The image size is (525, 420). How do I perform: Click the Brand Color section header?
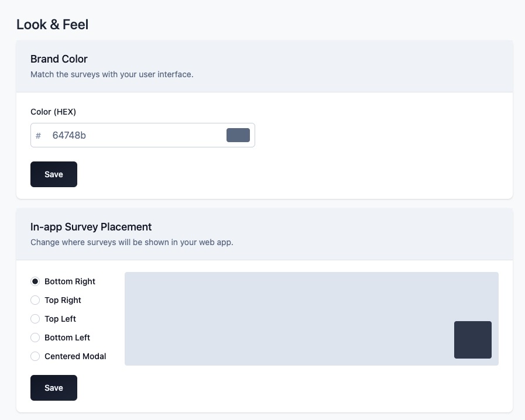point(59,59)
